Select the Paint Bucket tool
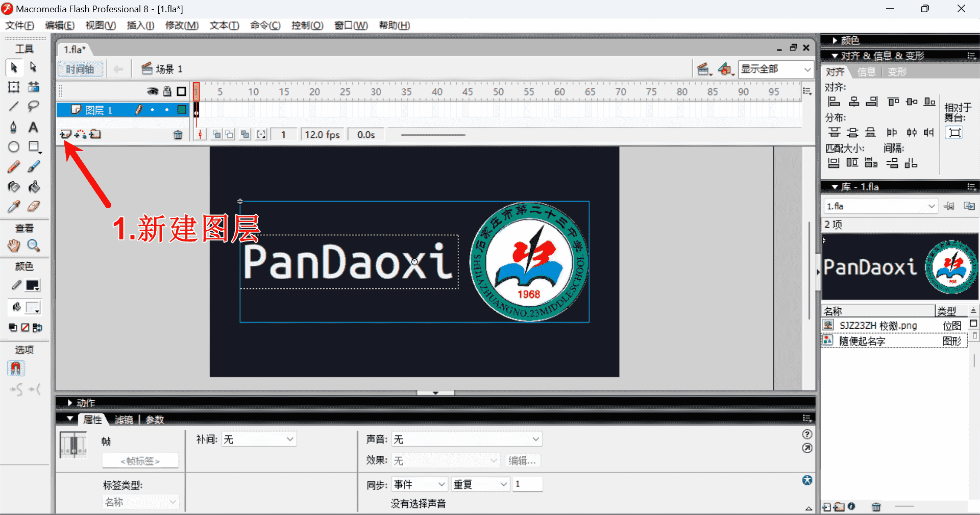 click(x=34, y=187)
